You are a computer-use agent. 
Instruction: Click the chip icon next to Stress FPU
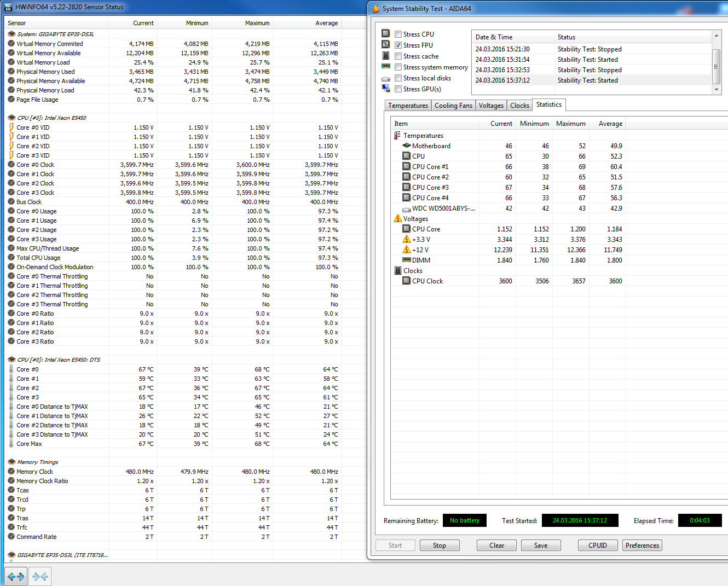click(386, 45)
